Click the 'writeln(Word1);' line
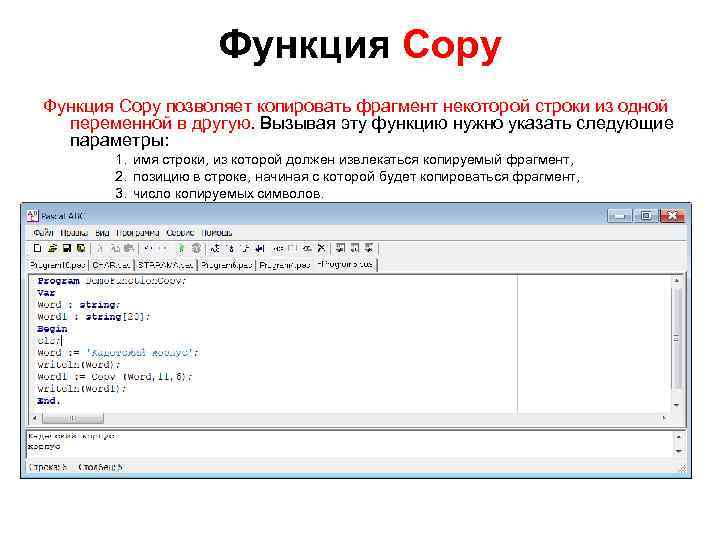Screen dimensions: 720x540 (82, 388)
